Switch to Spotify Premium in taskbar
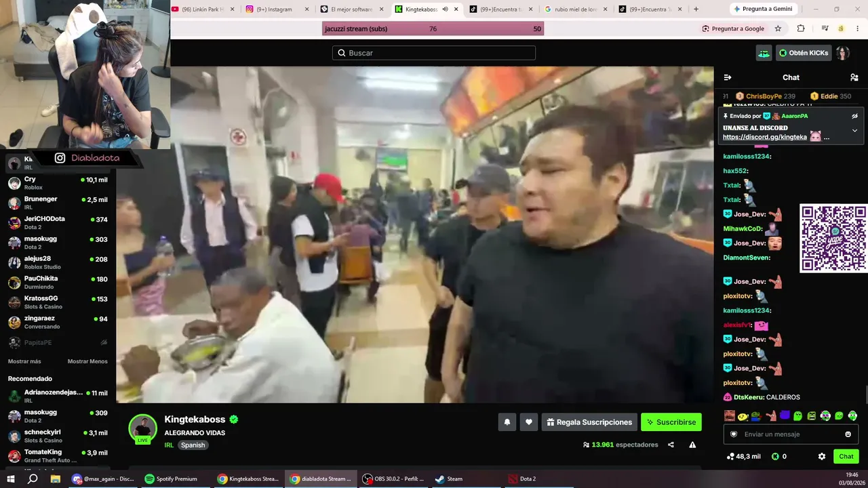Image resolution: width=868 pixels, height=488 pixels. click(172, 479)
